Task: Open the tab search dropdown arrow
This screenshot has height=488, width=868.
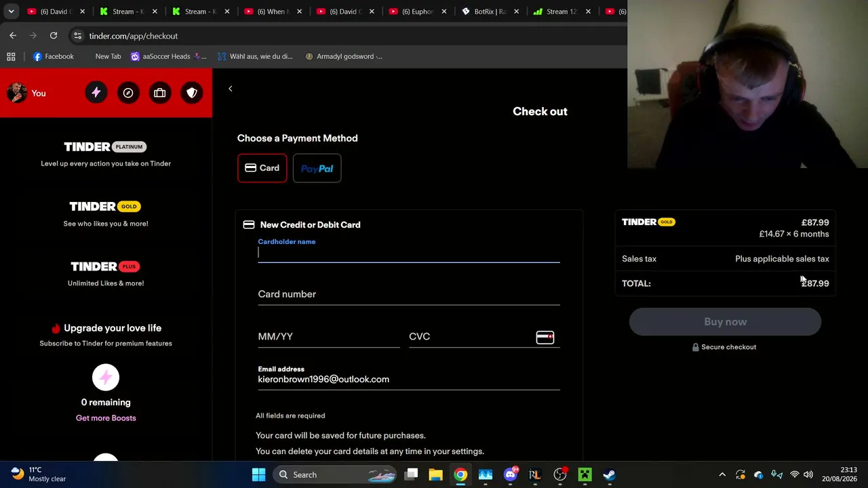Action: 11,12
